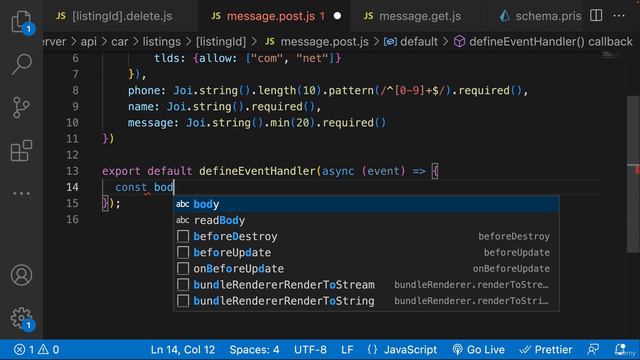This screenshot has height=360, width=640.
Task: Open the schema.prisma tab
Action: (541, 16)
